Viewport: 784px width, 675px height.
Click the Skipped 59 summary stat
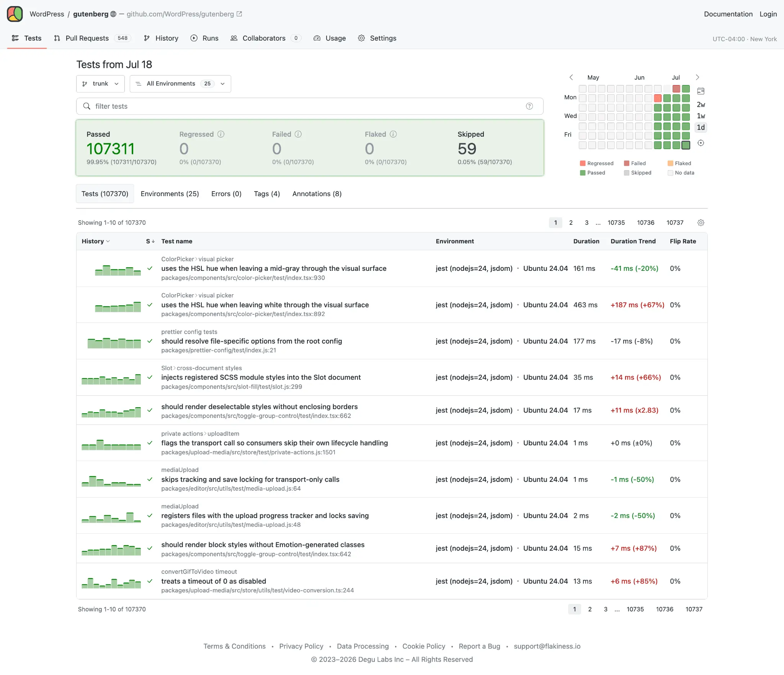[x=485, y=148]
